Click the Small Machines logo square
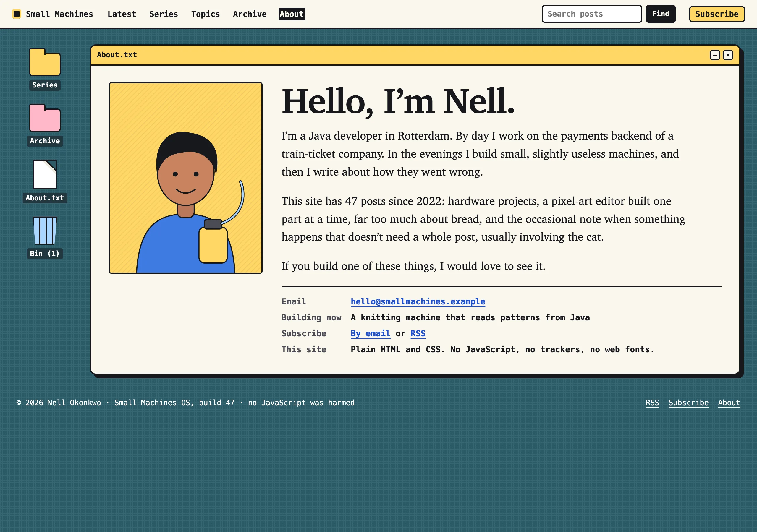 tap(17, 14)
